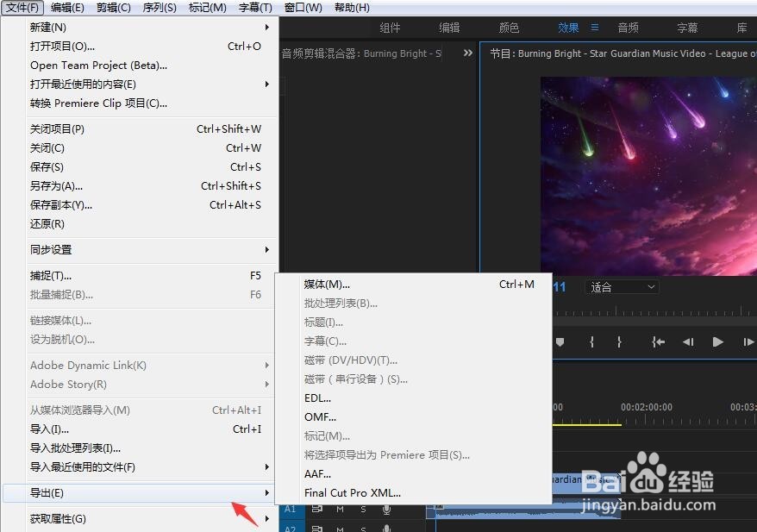Viewport: 757px width, 532px height.
Task: Switch to the 编辑 workspace tab
Action: (x=449, y=28)
